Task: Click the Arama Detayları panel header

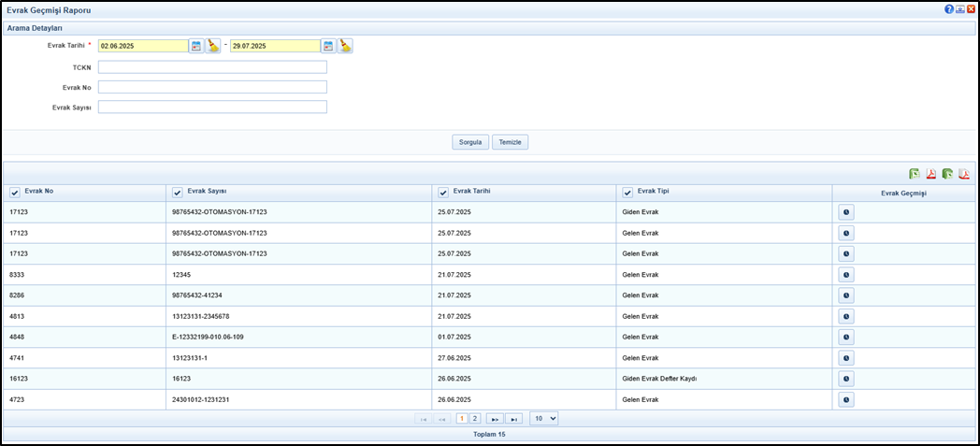Action: click(x=489, y=28)
